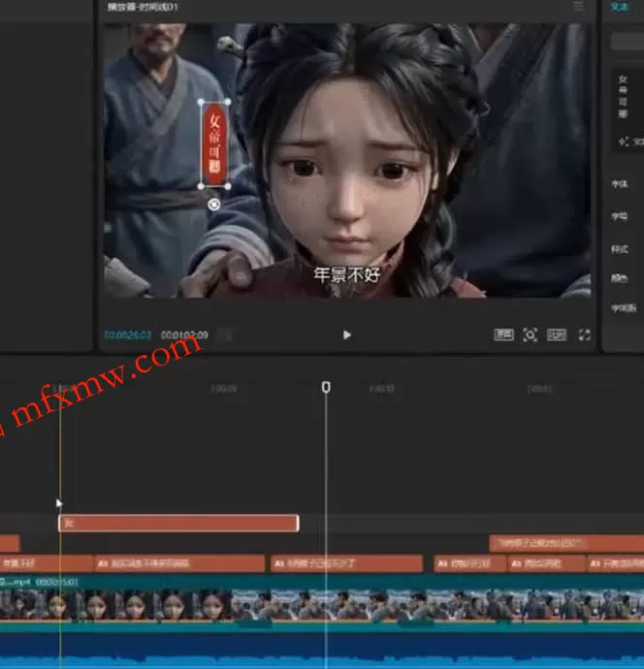Click the bottom-right handle of the red text box
This screenshot has height=669, width=644.
(x=228, y=186)
